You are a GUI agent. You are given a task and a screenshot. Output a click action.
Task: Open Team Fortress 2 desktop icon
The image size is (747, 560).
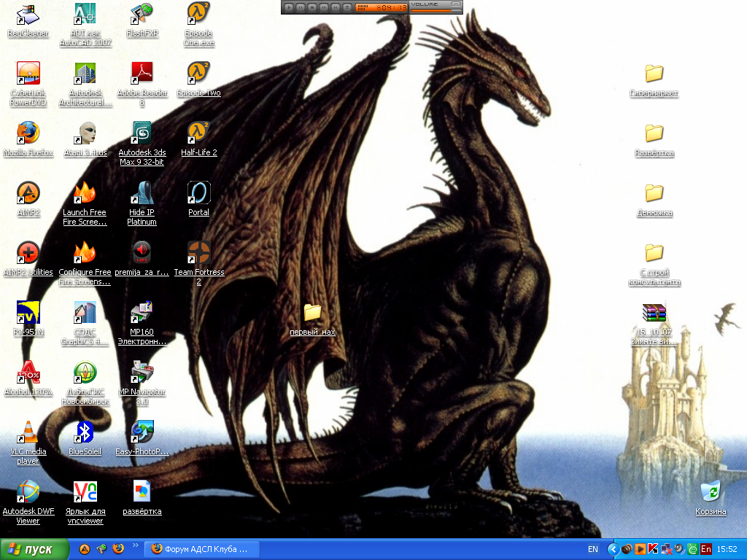[198, 253]
